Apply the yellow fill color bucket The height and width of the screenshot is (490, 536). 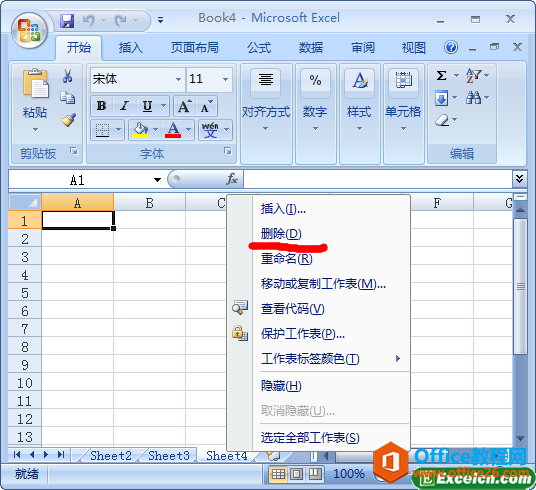pos(140,130)
